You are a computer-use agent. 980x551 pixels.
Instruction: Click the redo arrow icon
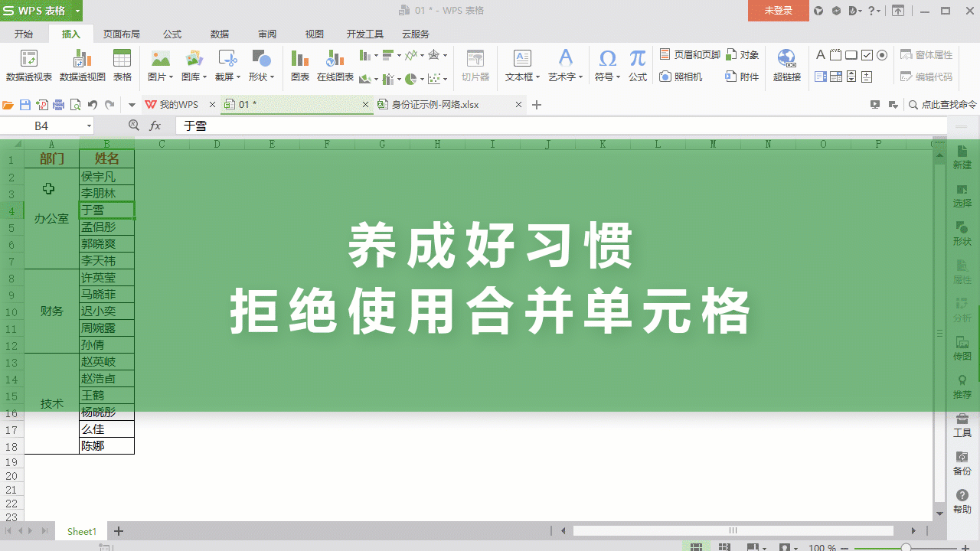[109, 105]
